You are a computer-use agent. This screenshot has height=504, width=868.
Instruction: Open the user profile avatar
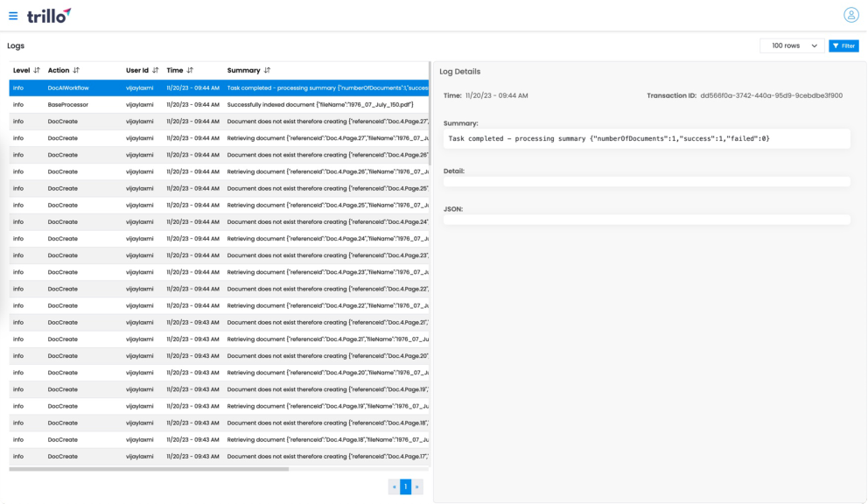[850, 15]
